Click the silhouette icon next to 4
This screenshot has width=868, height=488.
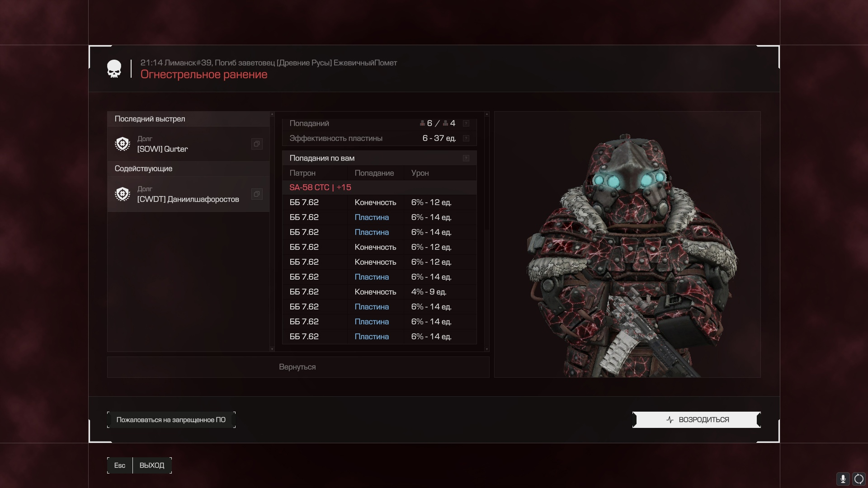tap(445, 123)
